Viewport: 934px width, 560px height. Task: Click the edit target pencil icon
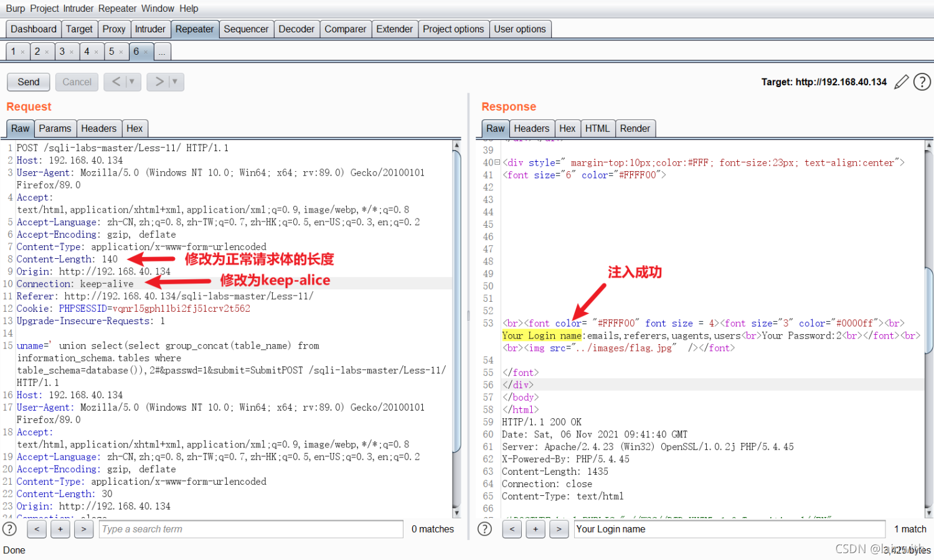(x=901, y=82)
